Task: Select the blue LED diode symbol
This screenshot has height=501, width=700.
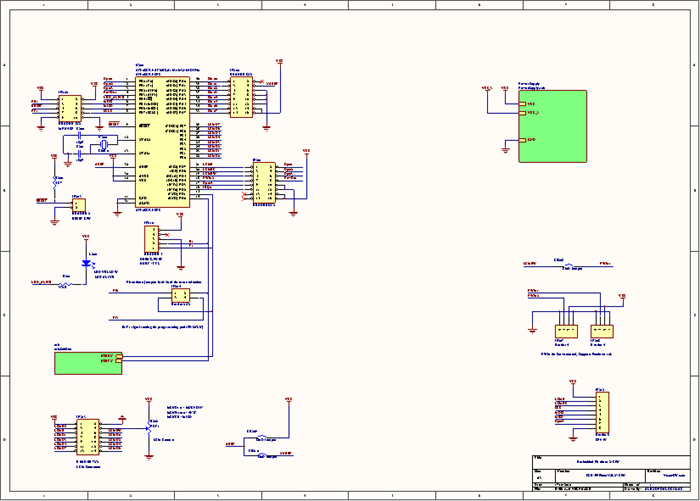Action: point(86,263)
